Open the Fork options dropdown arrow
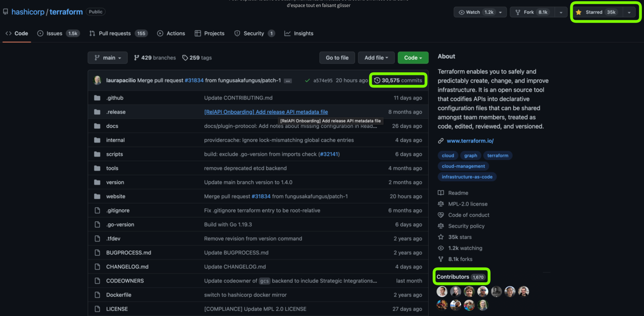 [x=561, y=13]
